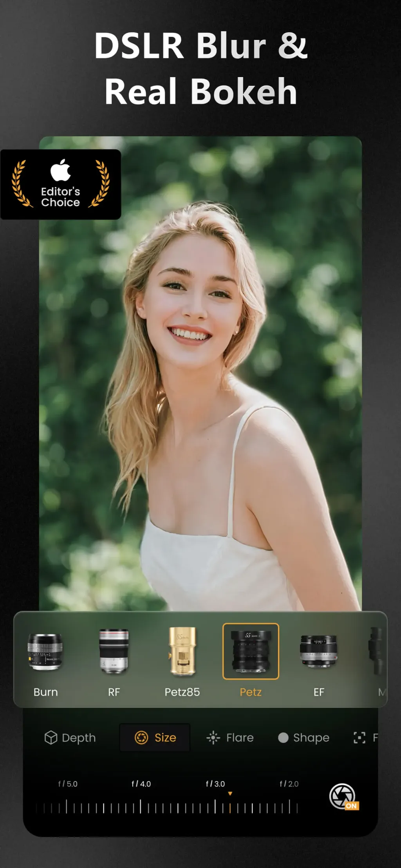Set aperture slider to f/3.0 mark

pos(215,807)
